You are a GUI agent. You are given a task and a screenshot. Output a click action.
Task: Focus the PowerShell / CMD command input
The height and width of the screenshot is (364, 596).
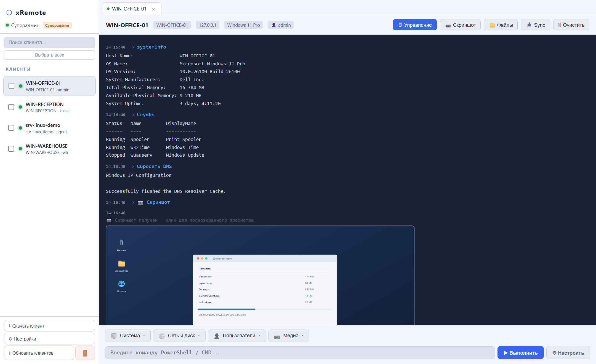click(x=300, y=353)
